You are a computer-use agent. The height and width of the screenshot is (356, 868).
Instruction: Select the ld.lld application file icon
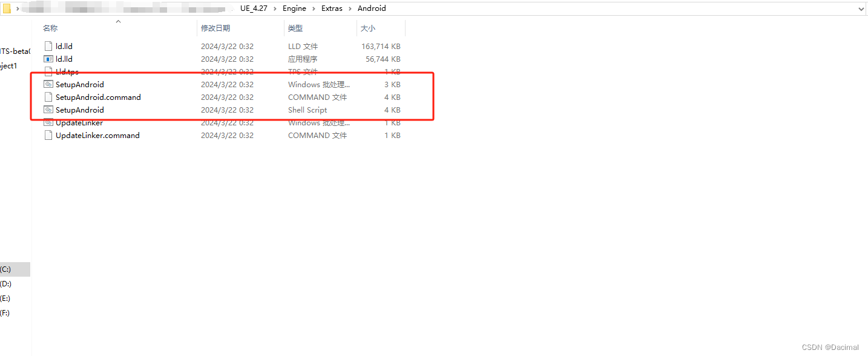pyautogui.click(x=48, y=59)
